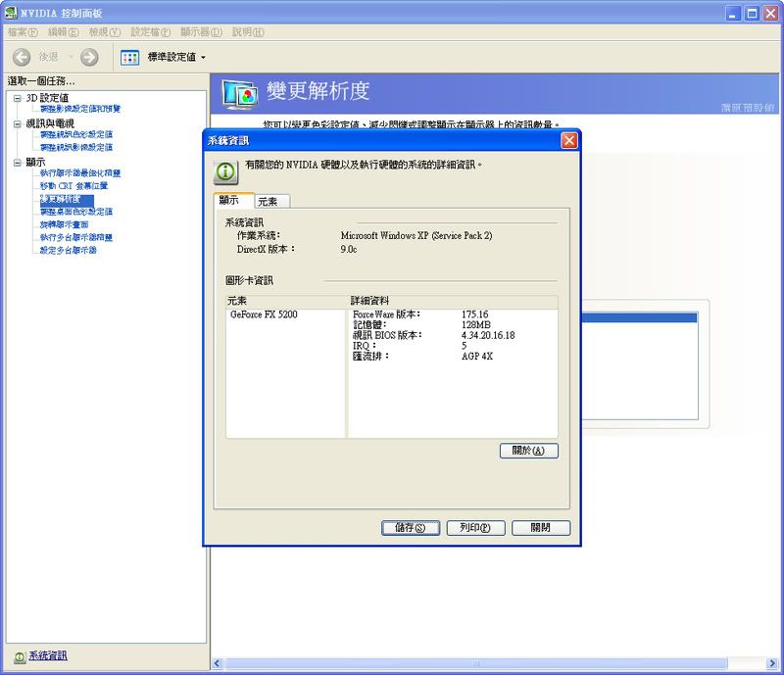This screenshot has height=675, width=784.
Task: Click the DirectX version 9.0c value
Action: [349, 249]
